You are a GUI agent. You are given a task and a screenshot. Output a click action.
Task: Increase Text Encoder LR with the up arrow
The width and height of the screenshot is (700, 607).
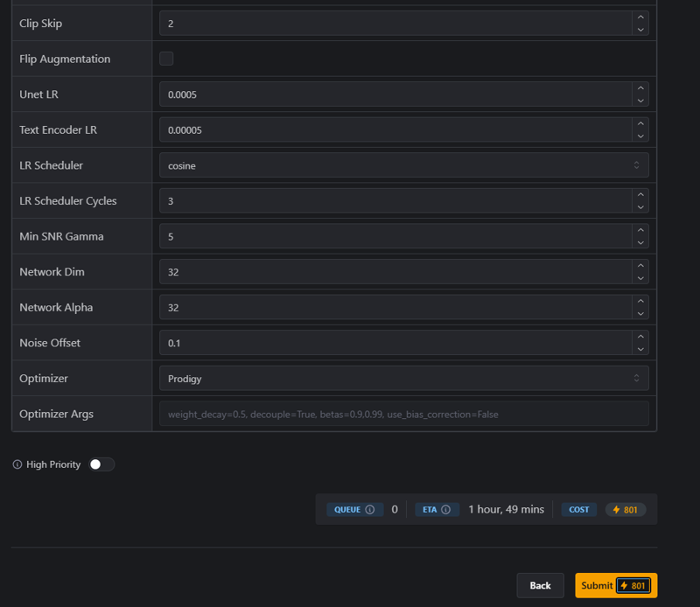640,123
